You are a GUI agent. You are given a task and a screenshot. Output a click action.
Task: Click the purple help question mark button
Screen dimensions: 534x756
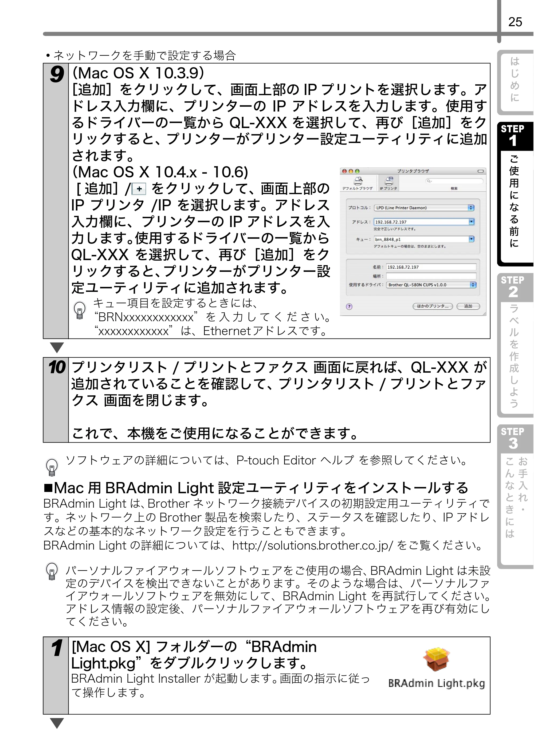[349, 307]
